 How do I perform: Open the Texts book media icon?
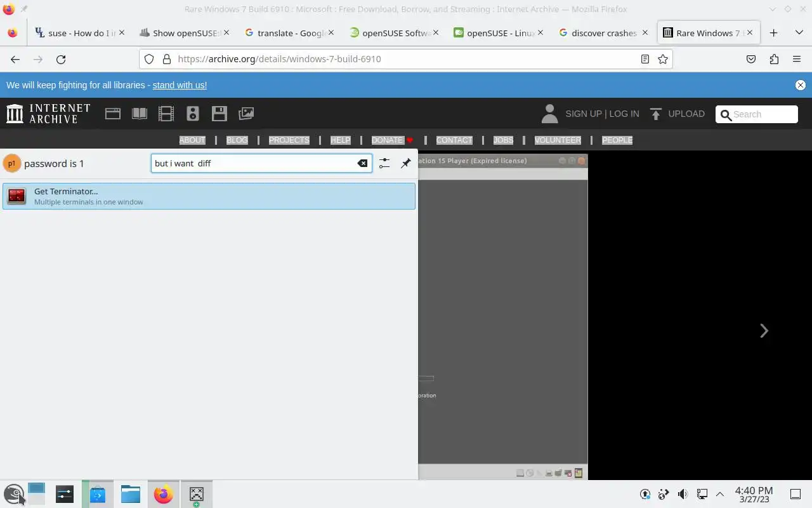point(140,114)
